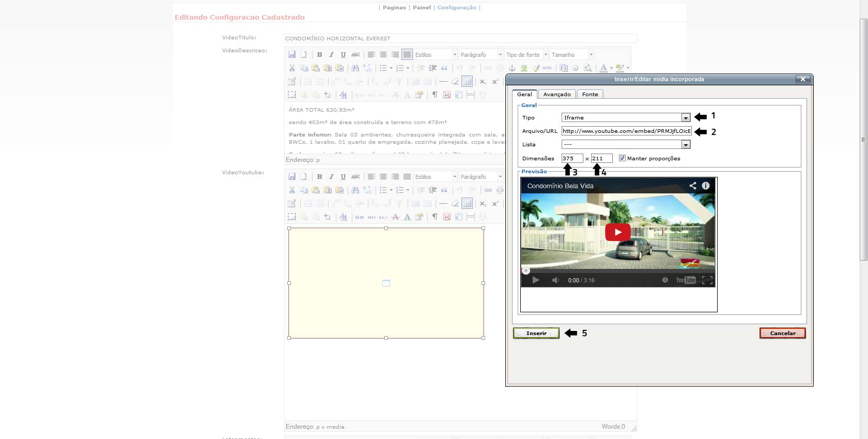Viewport: 868px width, 439px height.
Task: Justify text in VideoDescricao editor
Action: [407, 54]
